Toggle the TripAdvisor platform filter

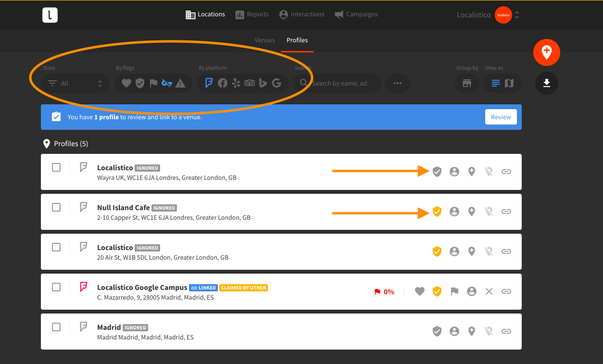pyautogui.click(x=250, y=83)
